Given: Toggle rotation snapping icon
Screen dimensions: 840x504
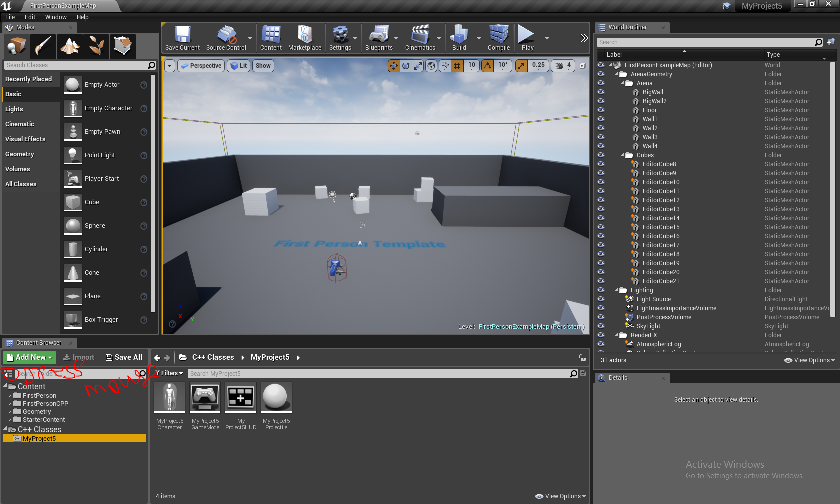Looking at the screenshot, I should pyautogui.click(x=487, y=66).
